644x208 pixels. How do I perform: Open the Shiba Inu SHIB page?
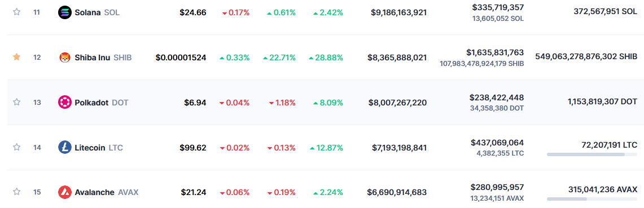coord(103,57)
